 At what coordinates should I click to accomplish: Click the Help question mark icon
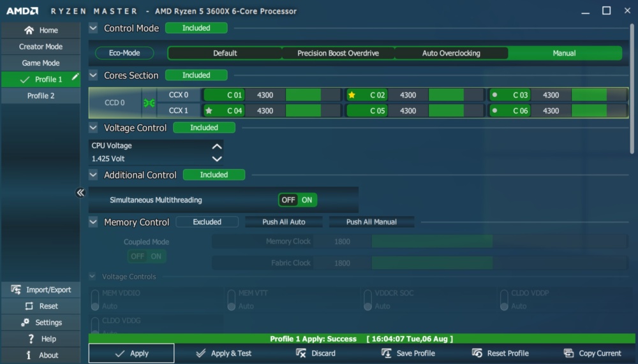pyautogui.click(x=31, y=339)
